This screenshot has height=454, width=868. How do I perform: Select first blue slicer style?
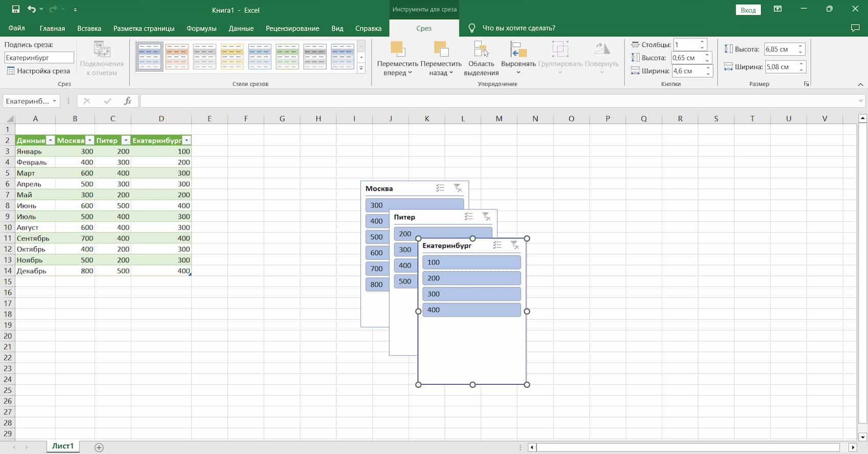tap(150, 56)
